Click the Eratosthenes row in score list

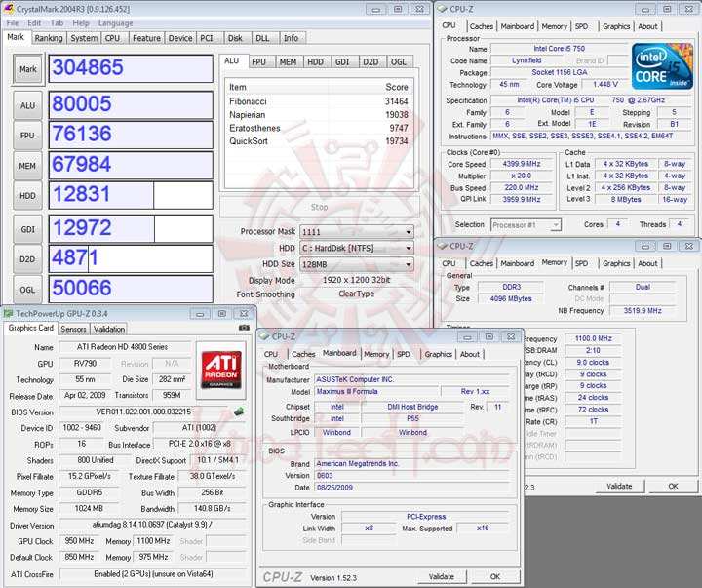coord(318,128)
